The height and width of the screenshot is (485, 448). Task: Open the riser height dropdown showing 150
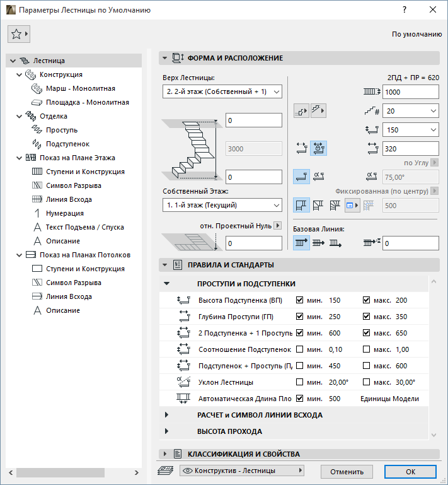pos(411,129)
